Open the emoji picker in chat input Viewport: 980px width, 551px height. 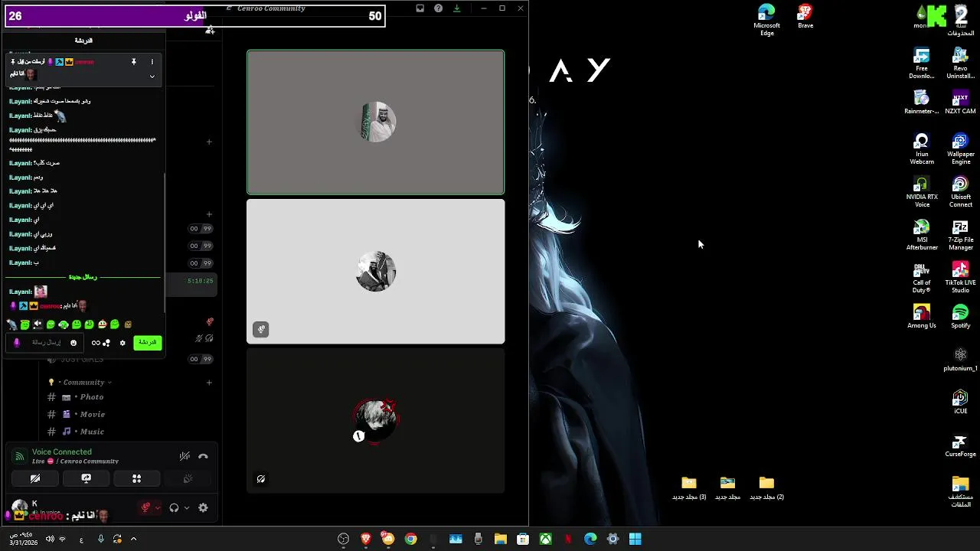(x=73, y=343)
